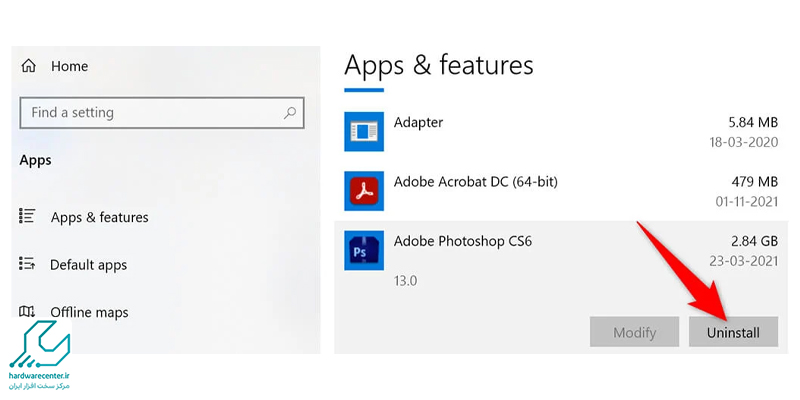The width and height of the screenshot is (800, 400).
Task: Select Adobe Photoshop CS6 entry name
Action: click(x=463, y=241)
